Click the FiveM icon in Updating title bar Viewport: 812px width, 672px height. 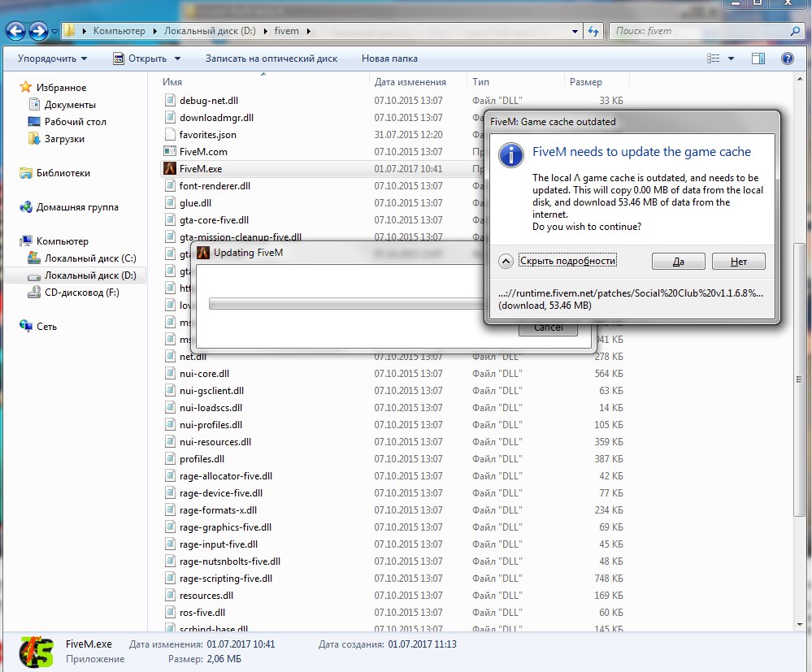pos(203,253)
